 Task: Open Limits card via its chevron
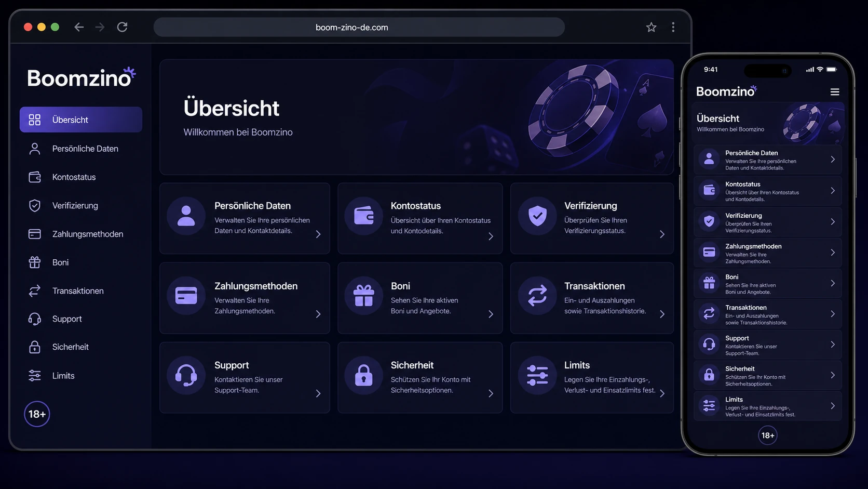click(662, 393)
